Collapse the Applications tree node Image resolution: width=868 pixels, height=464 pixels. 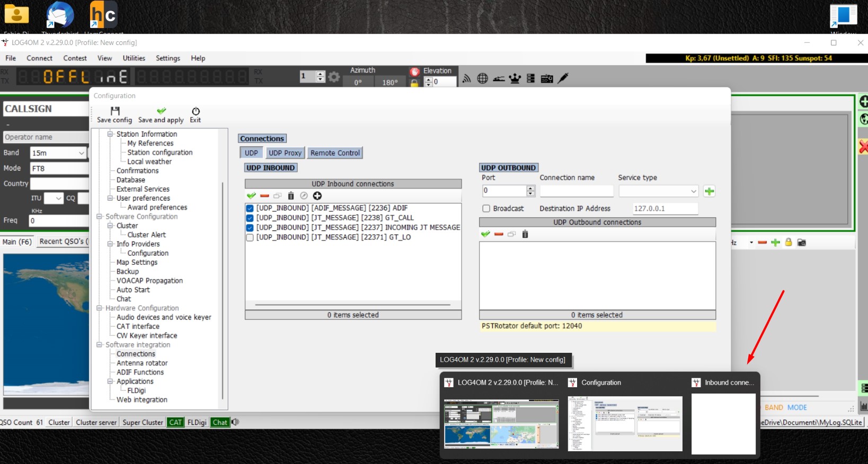(110, 381)
